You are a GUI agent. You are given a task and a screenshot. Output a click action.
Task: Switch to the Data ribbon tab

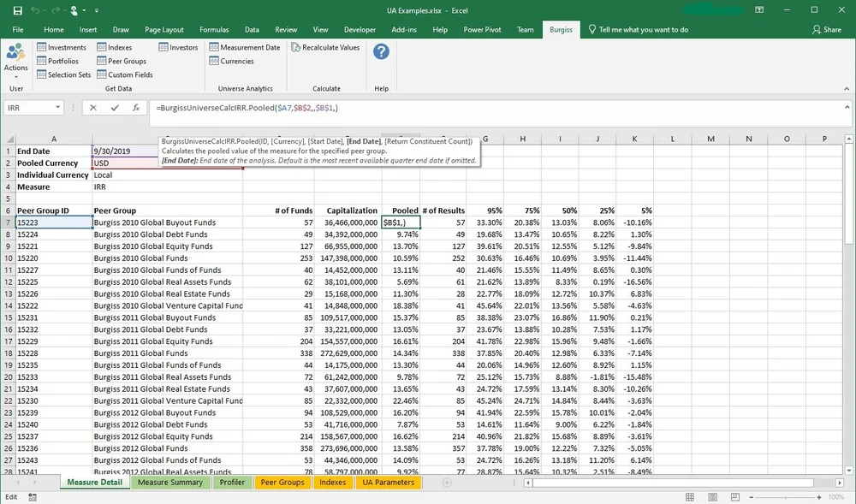[x=252, y=29]
